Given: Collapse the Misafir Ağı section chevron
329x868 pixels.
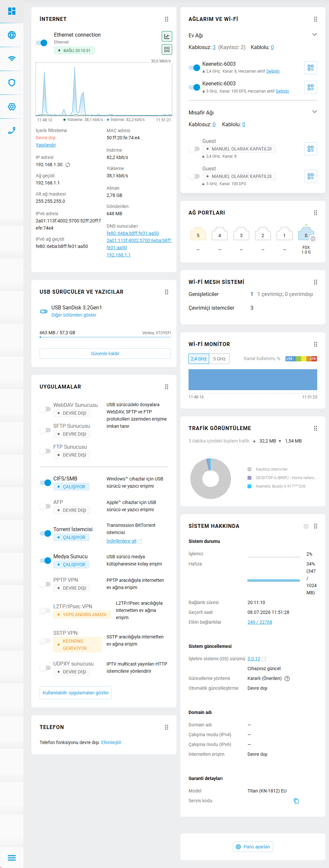Looking at the screenshot, I should (315, 112).
